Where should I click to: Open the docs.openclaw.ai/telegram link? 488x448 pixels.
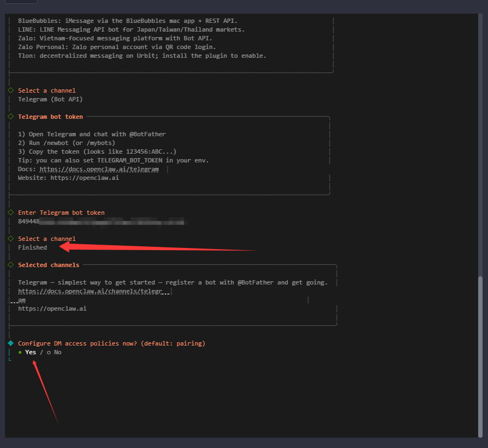(x=99, y=169)
